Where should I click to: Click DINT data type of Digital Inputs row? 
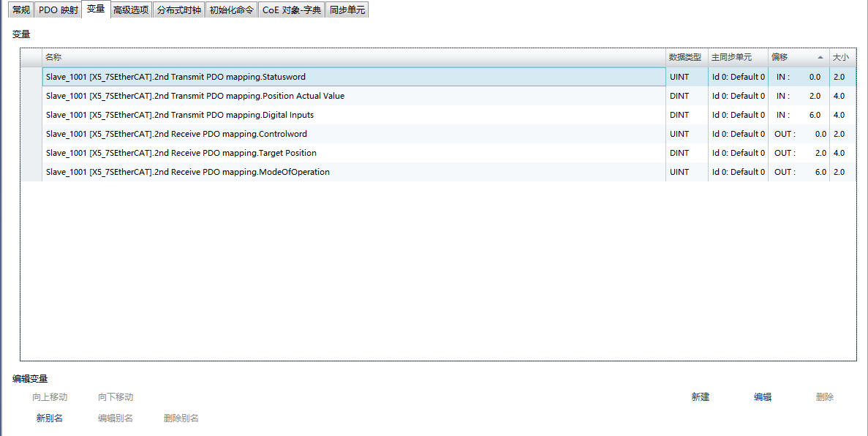[x=687, y=115]
